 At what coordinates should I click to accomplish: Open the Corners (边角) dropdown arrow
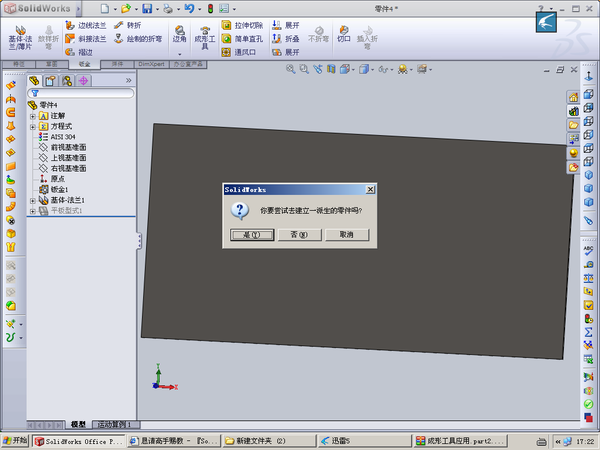[179, 54]
